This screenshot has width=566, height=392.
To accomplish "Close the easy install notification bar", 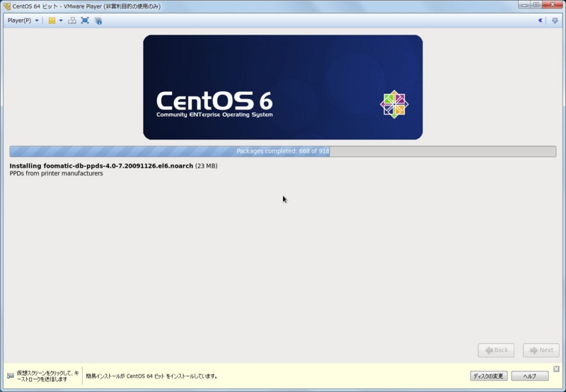I will (x=556, y=369).
